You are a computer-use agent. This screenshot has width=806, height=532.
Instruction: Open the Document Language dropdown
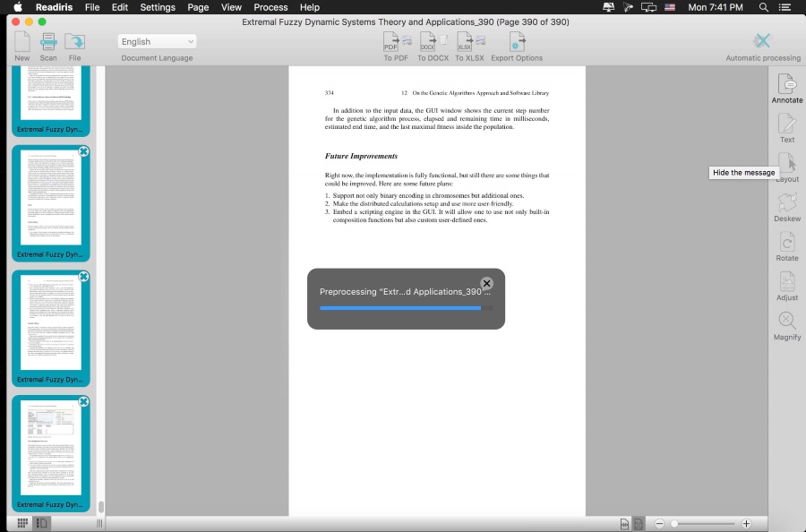pyautogui.click(x=158, y=41)
